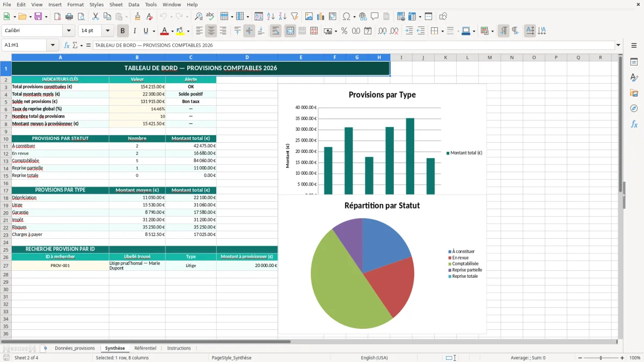Open the Styles menu
Viewport: 644px width, 362px height.
pyautogui.click(x=97, y=4)
